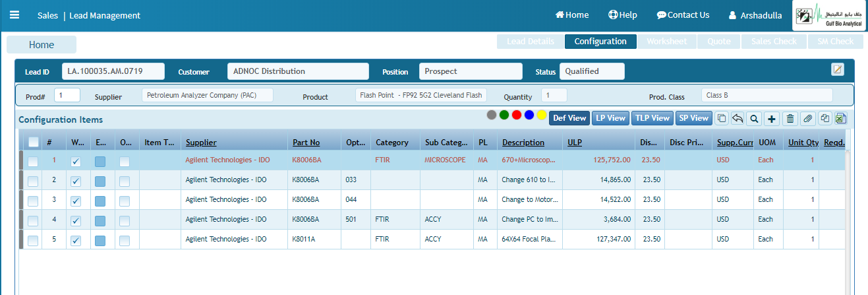Click the Home button below the header
This screenshot has height=295, width=868.
[x=42, y=45]
